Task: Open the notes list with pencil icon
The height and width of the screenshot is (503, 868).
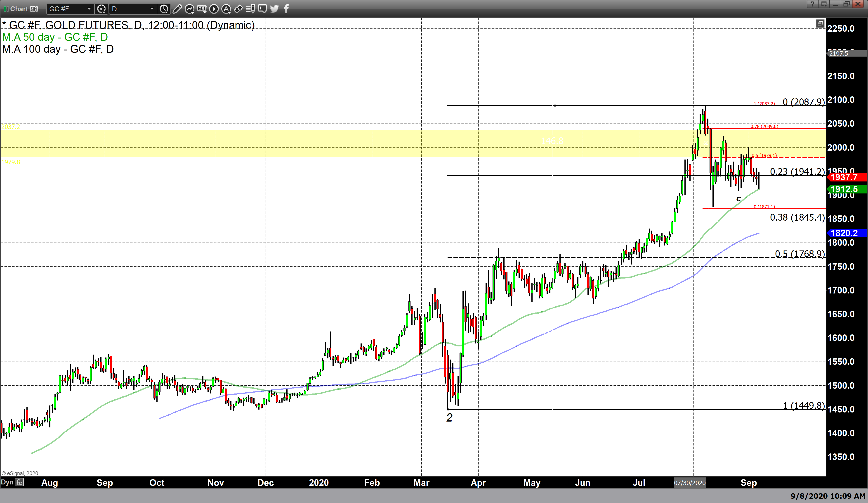Action: [x=250, y=9]
